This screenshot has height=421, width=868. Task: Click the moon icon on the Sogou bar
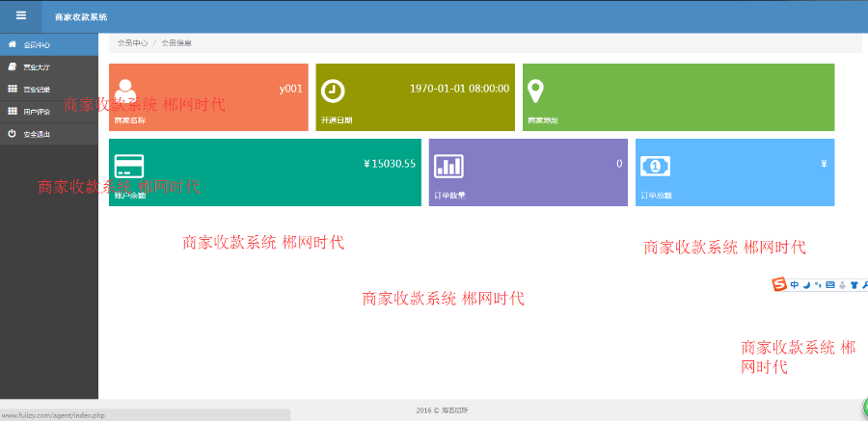coord(807,285)
